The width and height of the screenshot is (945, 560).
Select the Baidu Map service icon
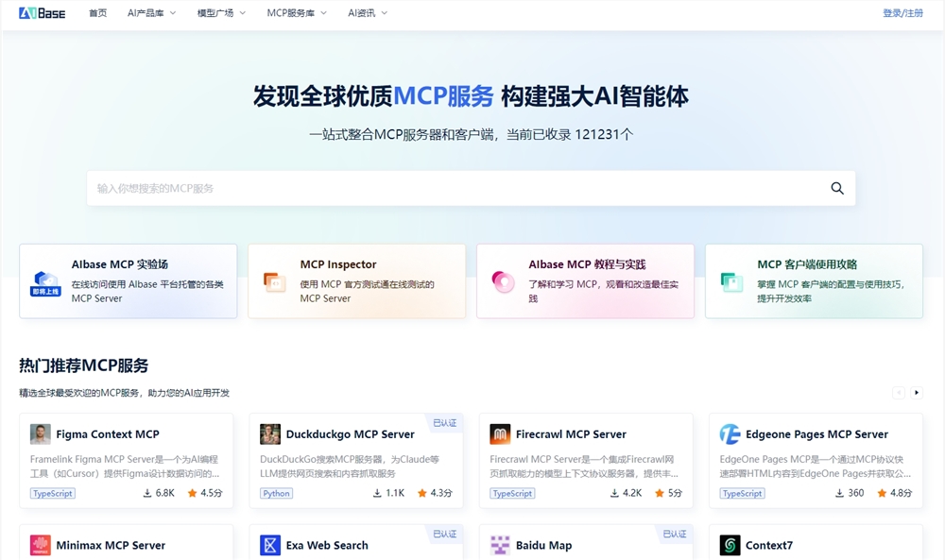click(498, 545)
